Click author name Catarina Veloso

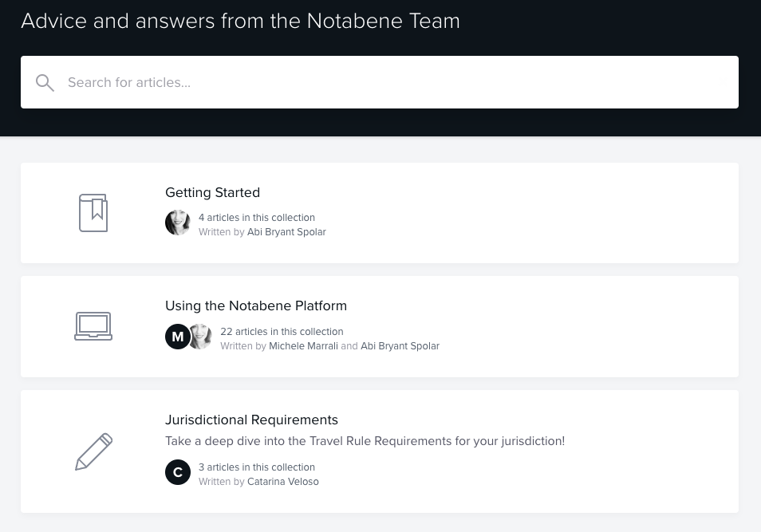coord(282,482)
